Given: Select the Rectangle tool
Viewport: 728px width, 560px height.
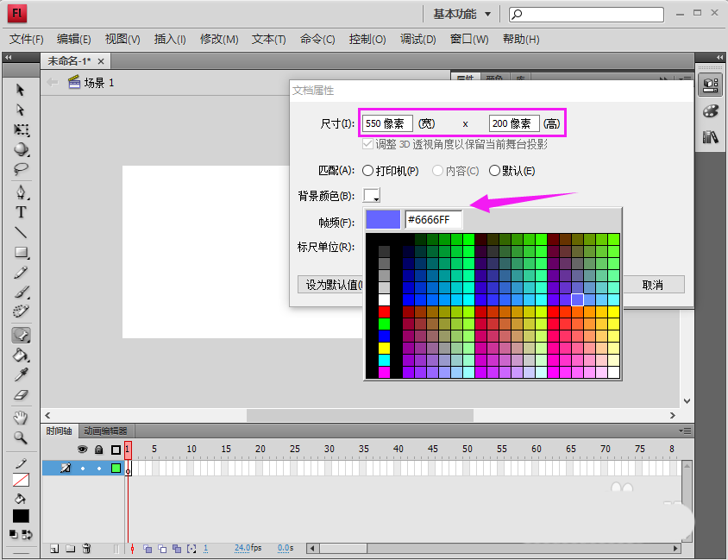Looking at the screenshot, I should tap(22, 252).
